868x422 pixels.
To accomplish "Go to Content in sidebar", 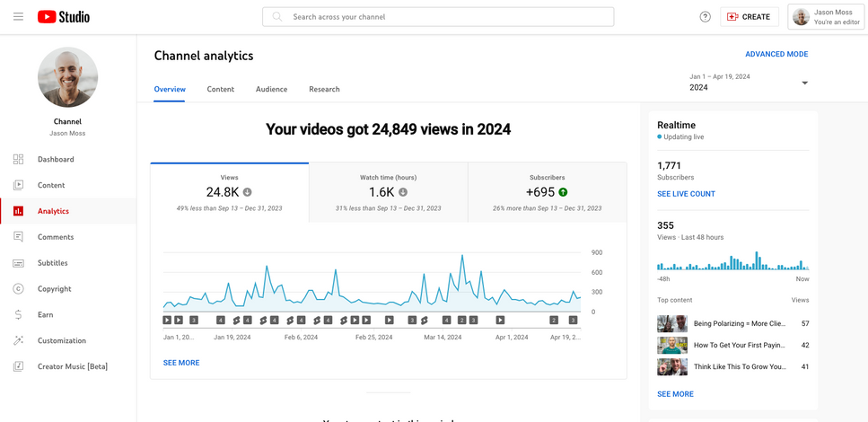I will point(51,186).
